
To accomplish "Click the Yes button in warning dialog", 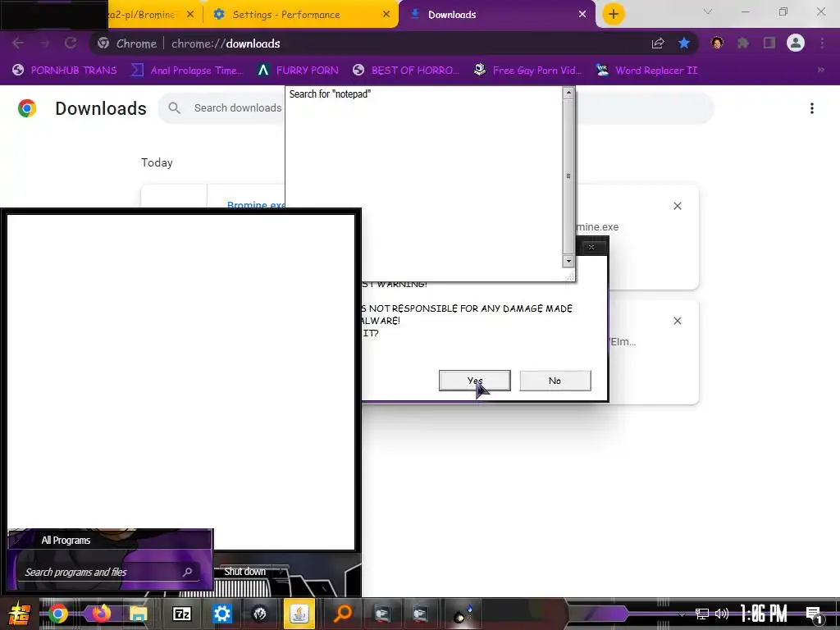I will tap(474, 381).
